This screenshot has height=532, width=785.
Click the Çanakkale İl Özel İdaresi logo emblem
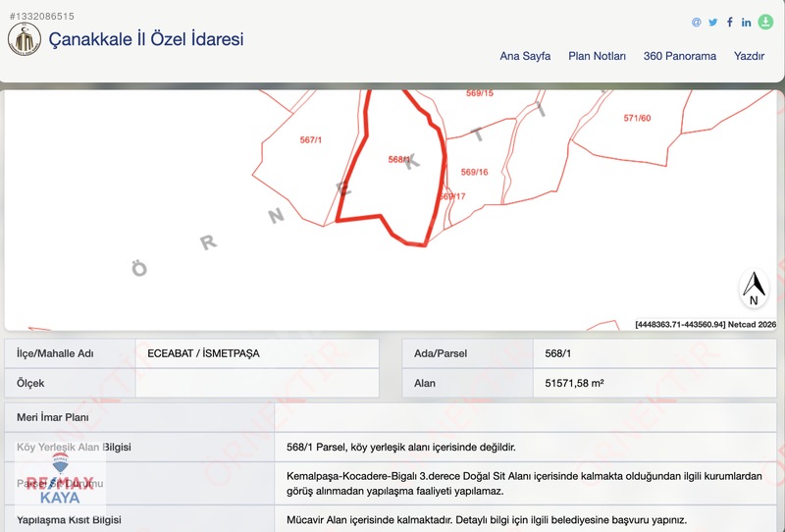click(25, 39)
